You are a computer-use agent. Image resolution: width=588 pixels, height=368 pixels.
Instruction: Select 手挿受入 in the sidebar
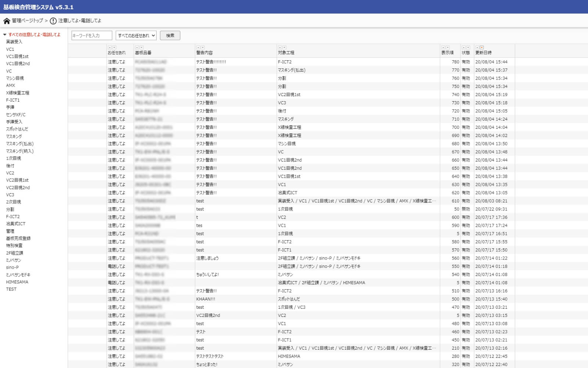[14, 122]
